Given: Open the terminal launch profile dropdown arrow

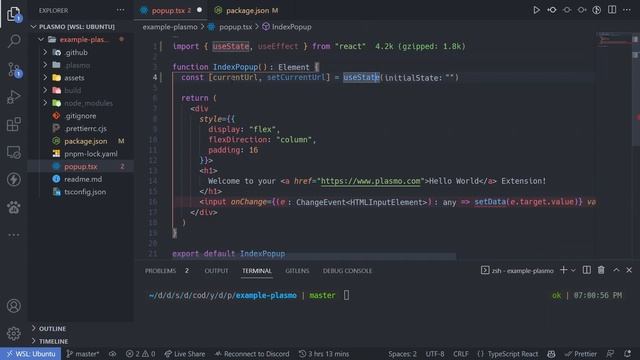Looking at the screenshot, I should click(573, 270).
